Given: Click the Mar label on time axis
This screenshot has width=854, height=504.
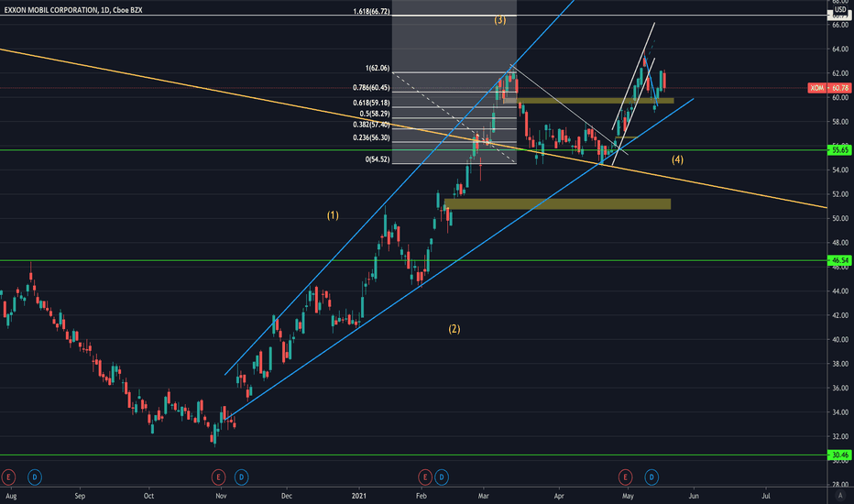Looking at the screenshot, I should point(483,496).
